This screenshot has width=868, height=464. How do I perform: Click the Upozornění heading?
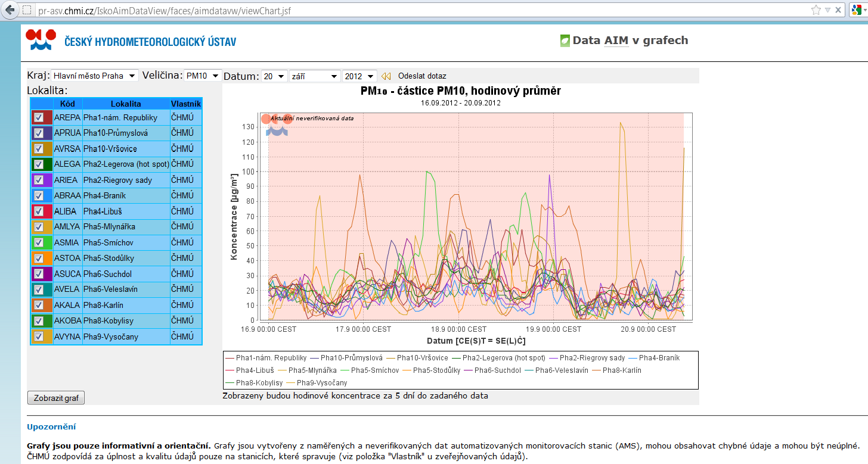coord(51,427)
